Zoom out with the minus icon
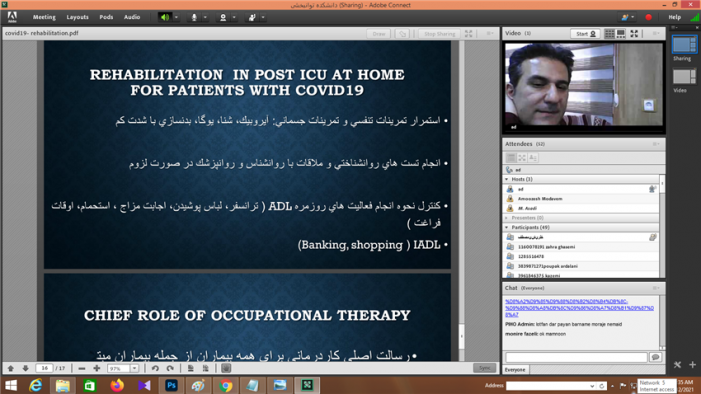701x394 pixels. (81, 369)
